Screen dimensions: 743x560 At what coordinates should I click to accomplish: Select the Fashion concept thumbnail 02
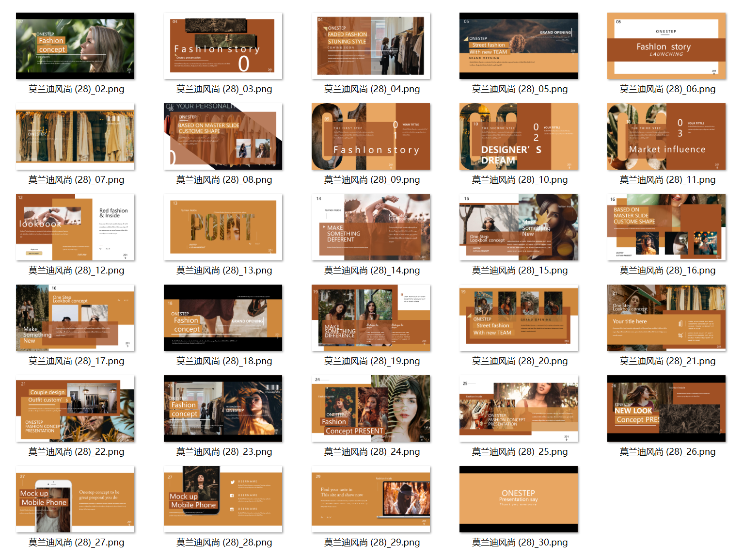(75, 46)
